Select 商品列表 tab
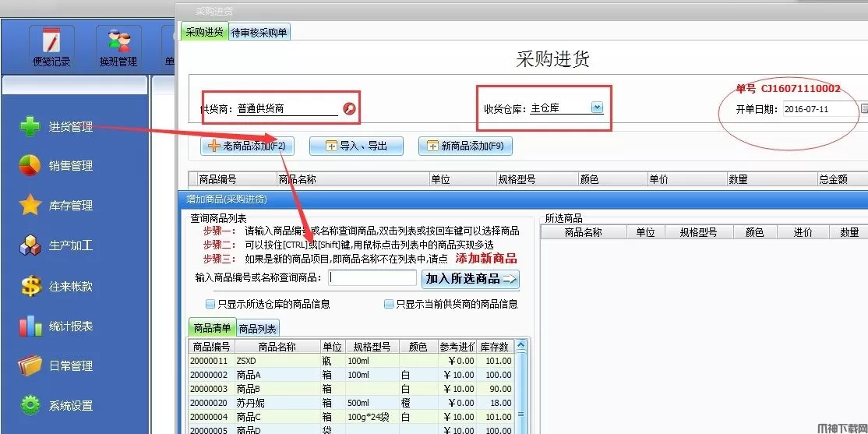The image size is (868, 434). (x=257, y=328)
